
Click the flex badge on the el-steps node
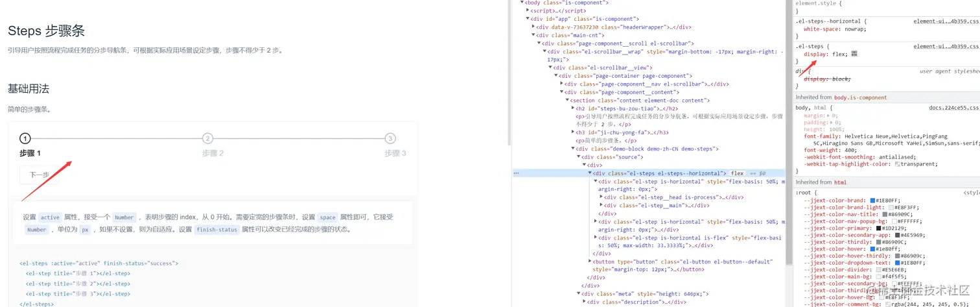[x=737, y=173]
